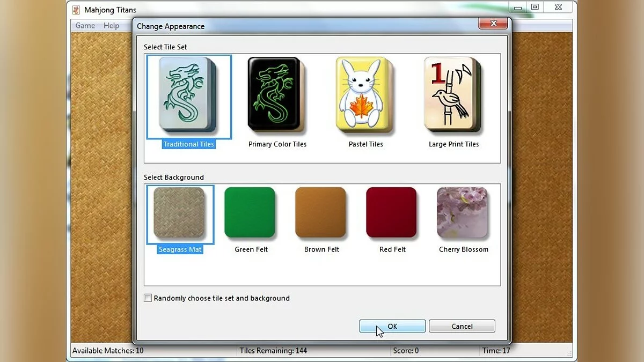The height and width of the screenshot is (362, 644).
Task: Pick the Pastel Tiles bunny tile image
Action: click(365, 95)
